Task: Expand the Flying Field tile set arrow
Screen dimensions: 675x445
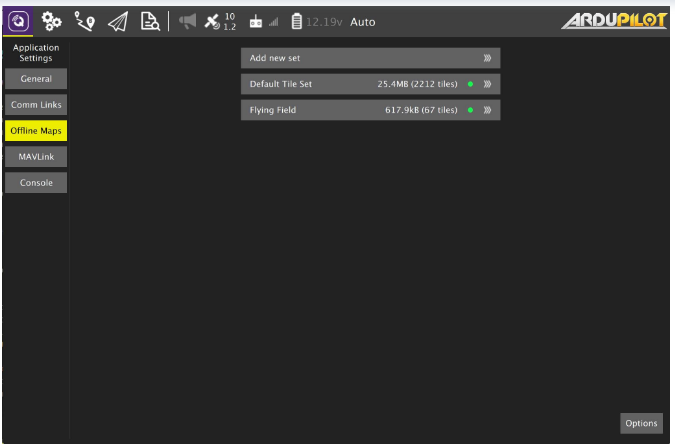Action: point(487,110)
